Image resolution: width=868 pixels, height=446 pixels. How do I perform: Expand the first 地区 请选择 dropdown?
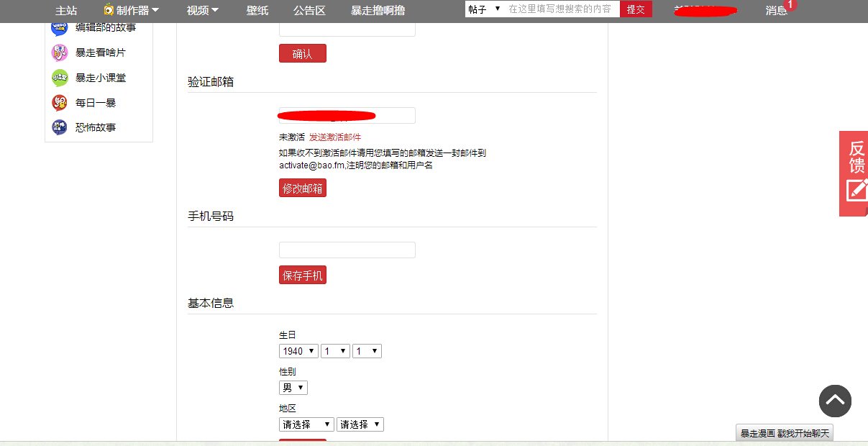pyautogui.click(x=306, y=424)
